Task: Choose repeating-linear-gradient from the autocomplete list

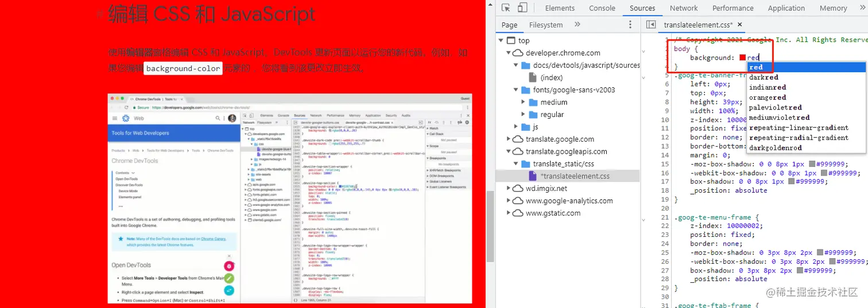Action: (806, 127)
